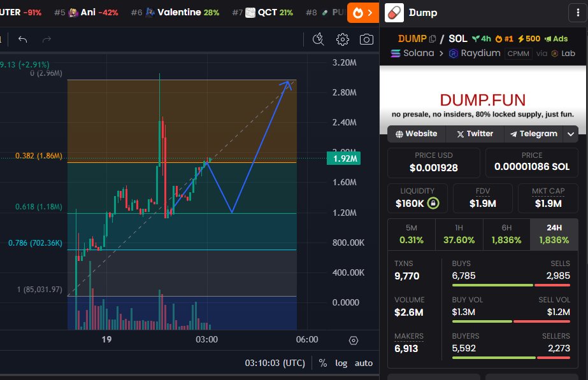The image size is (588, 380).
Task: Open the Twitter link
Action: coord(475,134)
